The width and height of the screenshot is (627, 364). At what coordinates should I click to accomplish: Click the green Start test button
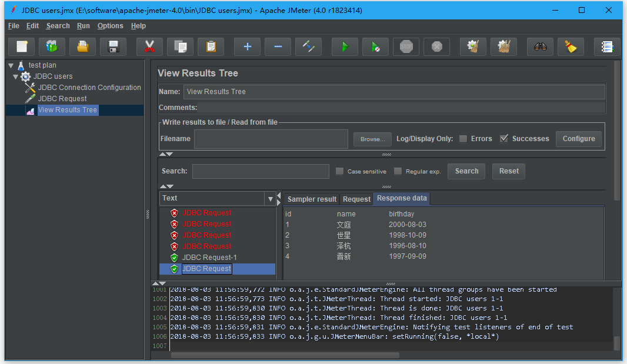coord(345,46)
